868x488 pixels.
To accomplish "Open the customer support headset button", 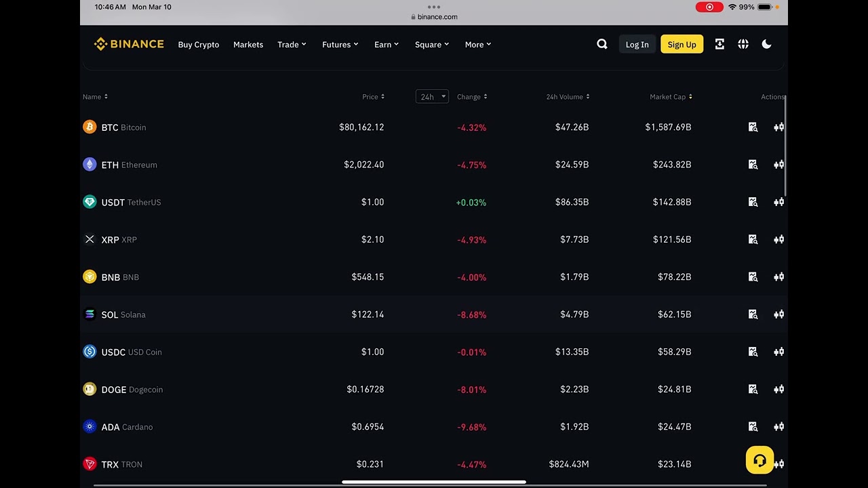I will tap(759, 460).
